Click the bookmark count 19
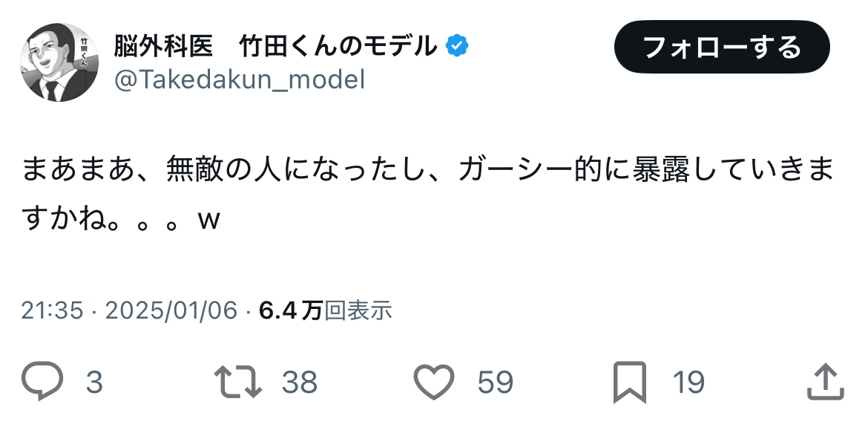Image resolution: width=868 pixels, height=433 pixels. pyautogui.click(x=688, y=382)
